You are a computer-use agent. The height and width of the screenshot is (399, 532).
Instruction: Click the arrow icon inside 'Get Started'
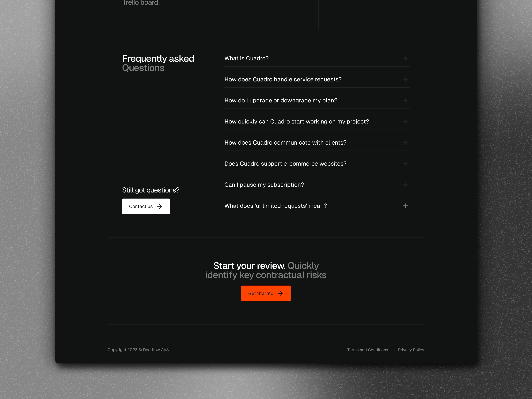[x=281, y=293]
